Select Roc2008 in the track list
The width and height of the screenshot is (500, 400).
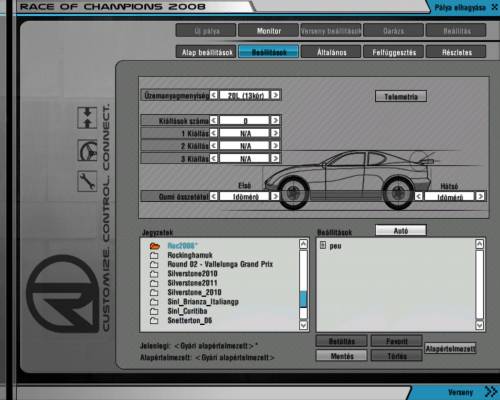coord(182,246)
